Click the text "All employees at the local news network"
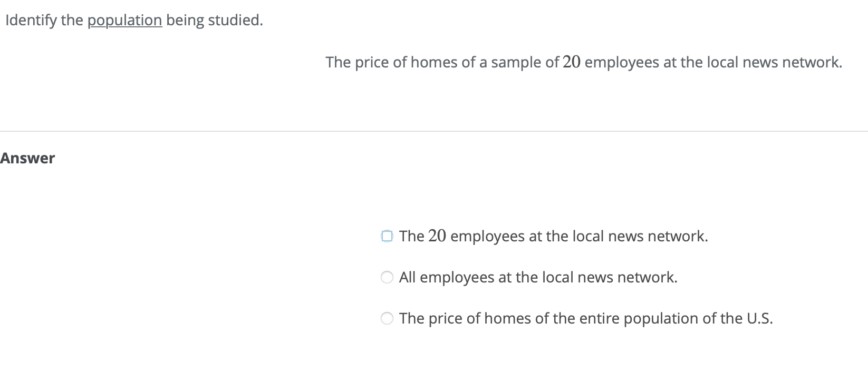Screen dimensions: 868x391 coord(539,277)
